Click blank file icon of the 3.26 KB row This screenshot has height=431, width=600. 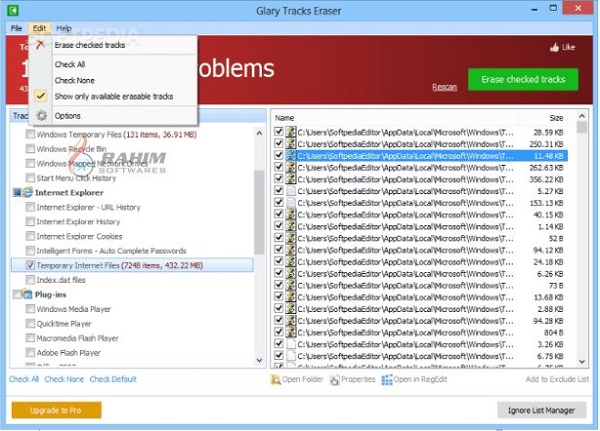291,344
